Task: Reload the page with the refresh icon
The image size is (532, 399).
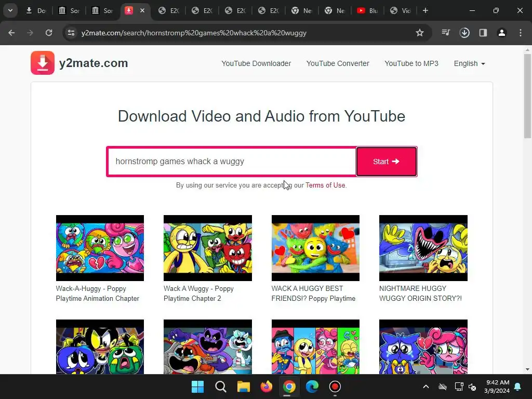Action: [49, 33]
